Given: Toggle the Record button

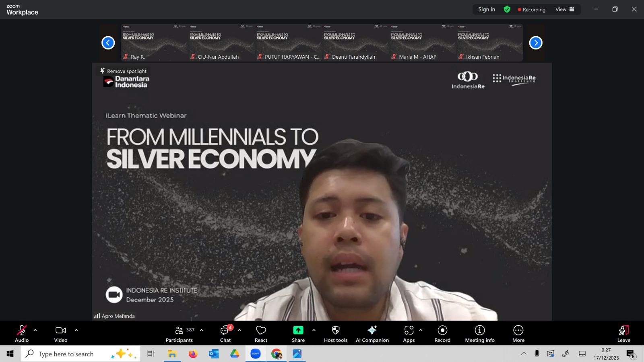Looking at the screenshot, I should click(x=442, y=334).
